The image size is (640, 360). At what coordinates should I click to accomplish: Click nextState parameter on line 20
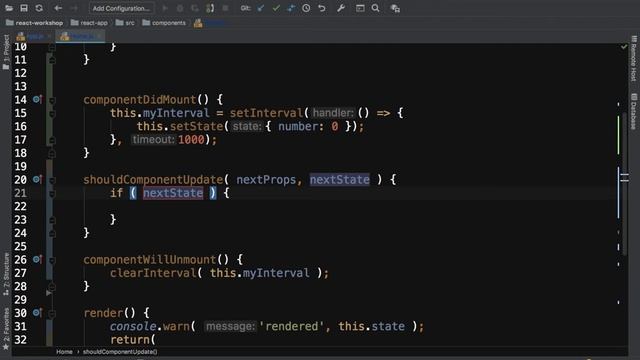click(340, 180)
